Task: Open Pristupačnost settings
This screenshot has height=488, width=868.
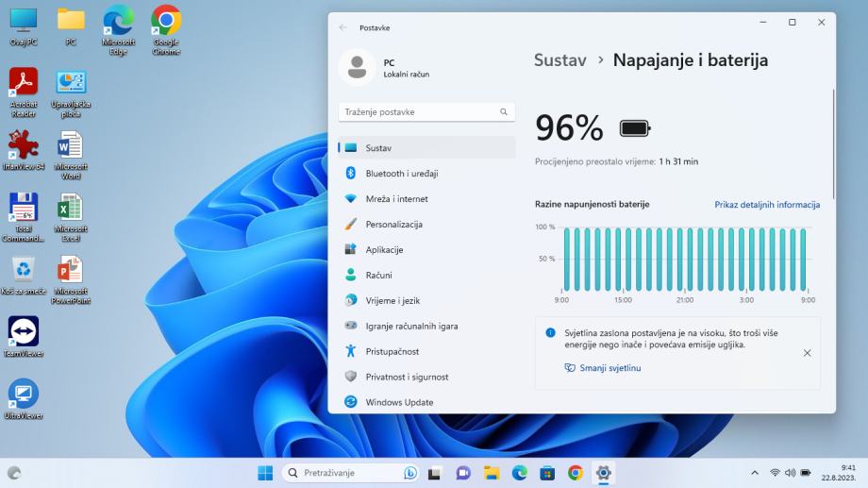Action: (x=426, y=352)
